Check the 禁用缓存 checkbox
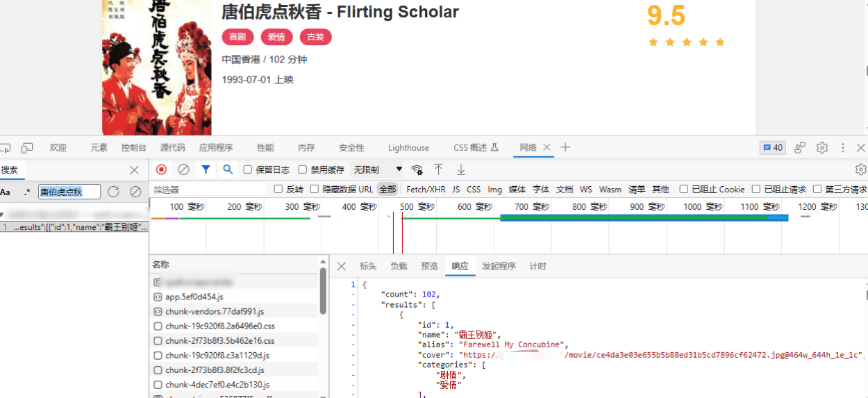The image size is (868, 398). [303, 169]
